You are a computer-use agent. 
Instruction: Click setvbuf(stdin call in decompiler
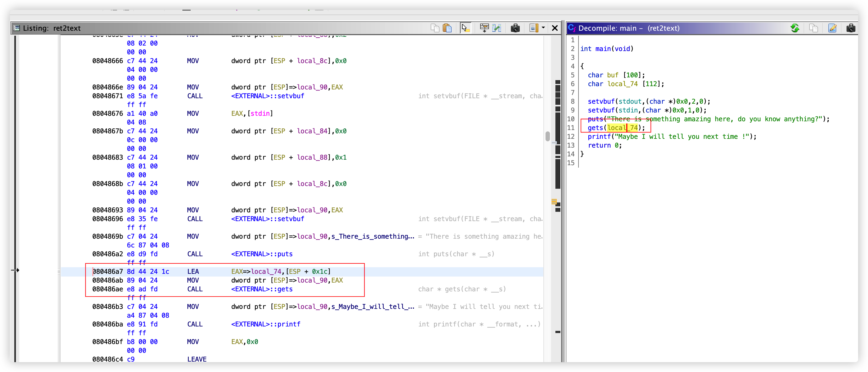click(x=647, y=110)
